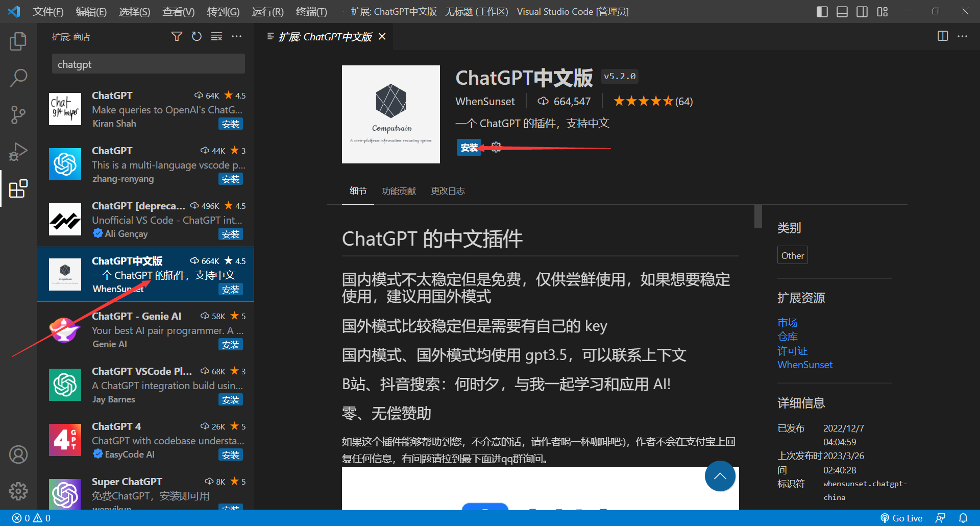Open the Run and Debug view
This screenshot has height=526, width=980.
tap(18, 151)
